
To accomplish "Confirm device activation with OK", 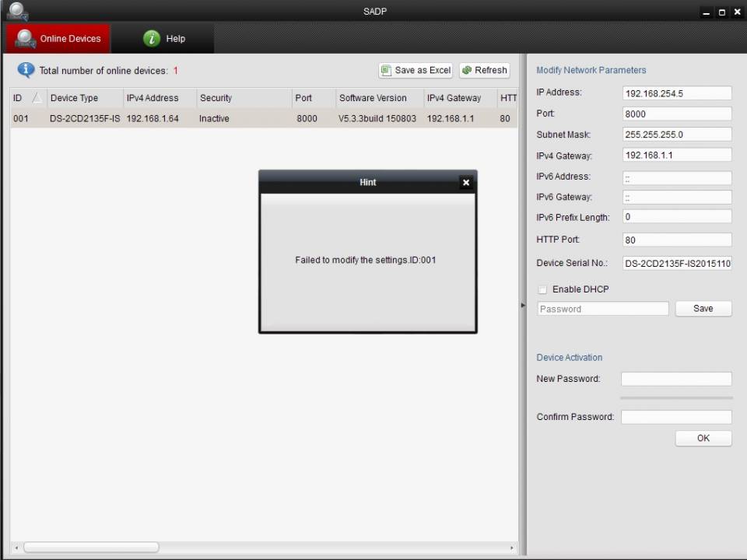I will point(703,438).
